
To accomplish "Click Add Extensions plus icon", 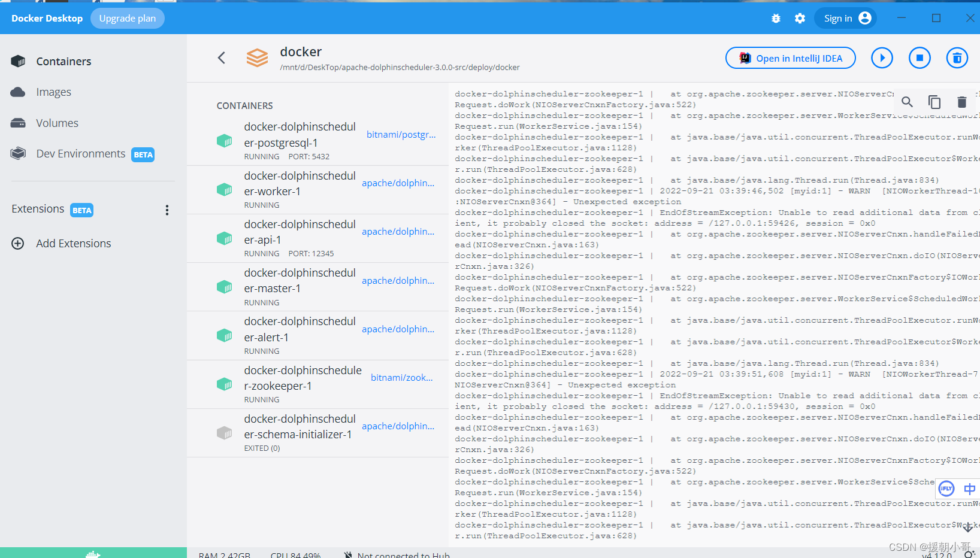I will pyautogui.click(x=18, y=244).
